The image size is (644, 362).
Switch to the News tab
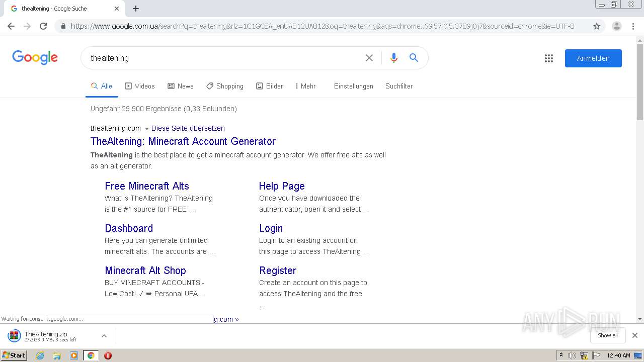tap(181, 86)
